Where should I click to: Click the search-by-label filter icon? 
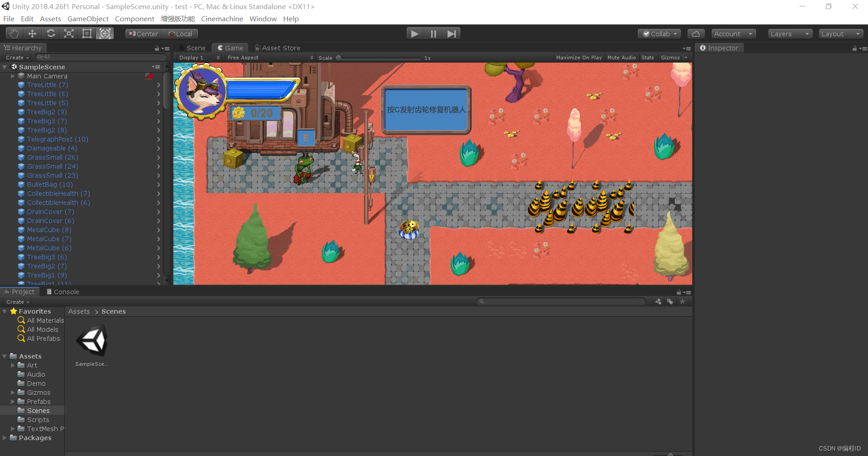(670, 301)
